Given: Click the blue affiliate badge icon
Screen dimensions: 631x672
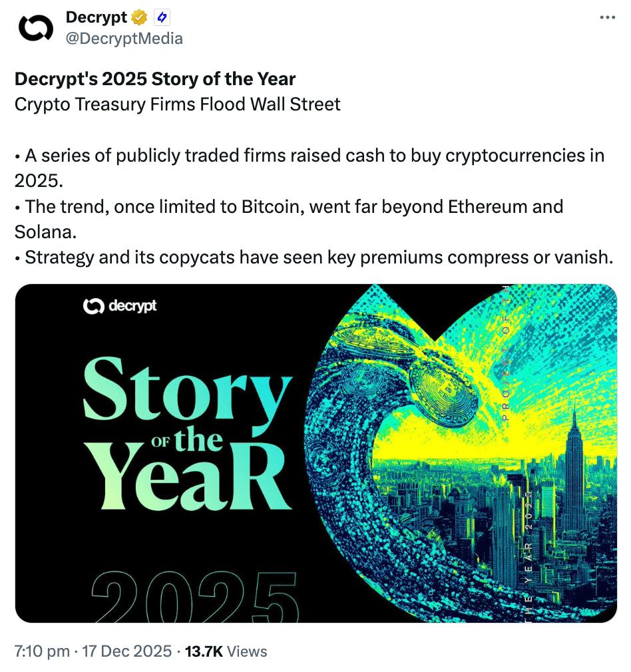Looking at the screenshot, I should pyautogui.click(x=161, y=18).
